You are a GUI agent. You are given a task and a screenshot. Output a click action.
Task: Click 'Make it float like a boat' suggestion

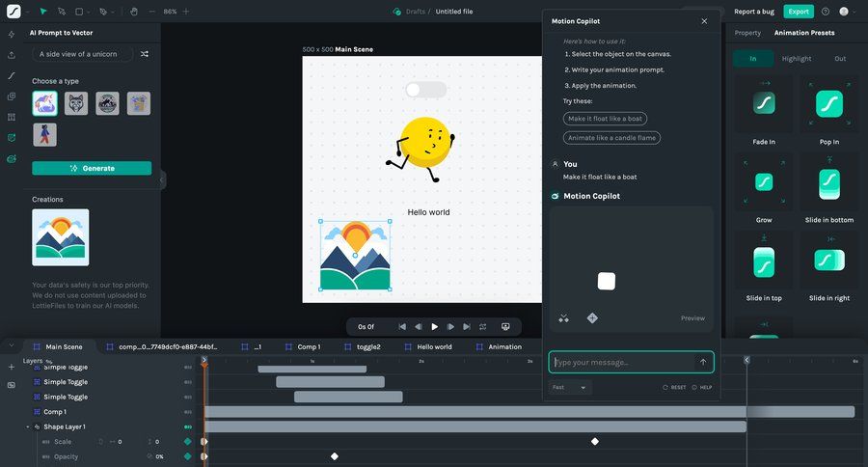[605, 119]
